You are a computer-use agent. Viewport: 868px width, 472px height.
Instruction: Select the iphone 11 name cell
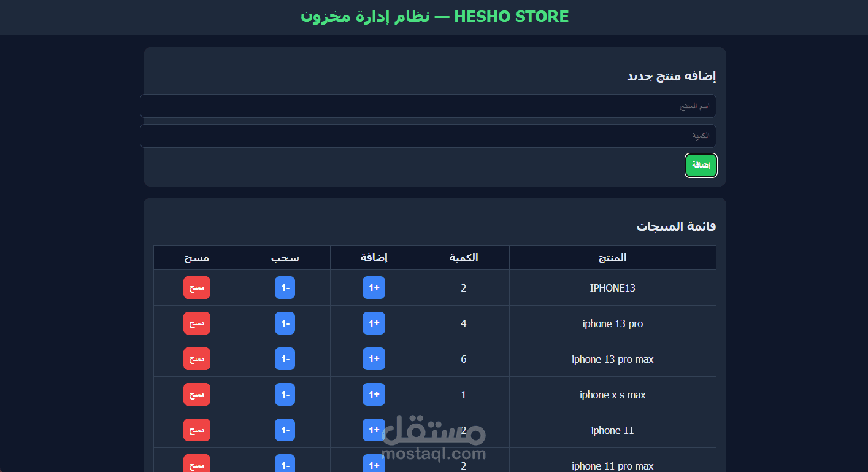tap(613, 430)
